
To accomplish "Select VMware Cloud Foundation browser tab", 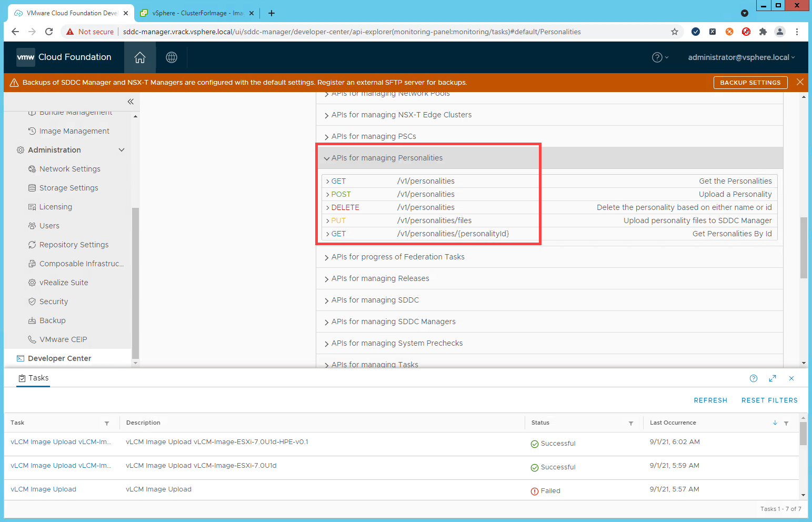I will [72, 13].
